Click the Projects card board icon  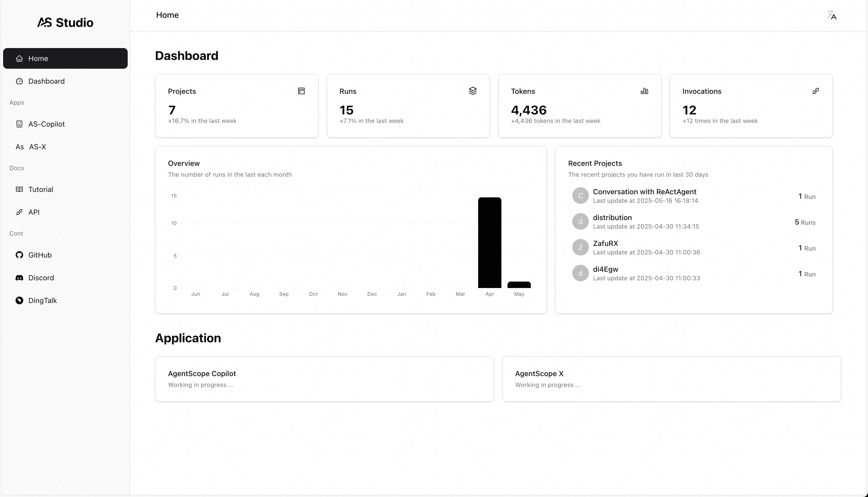point(301,91)
